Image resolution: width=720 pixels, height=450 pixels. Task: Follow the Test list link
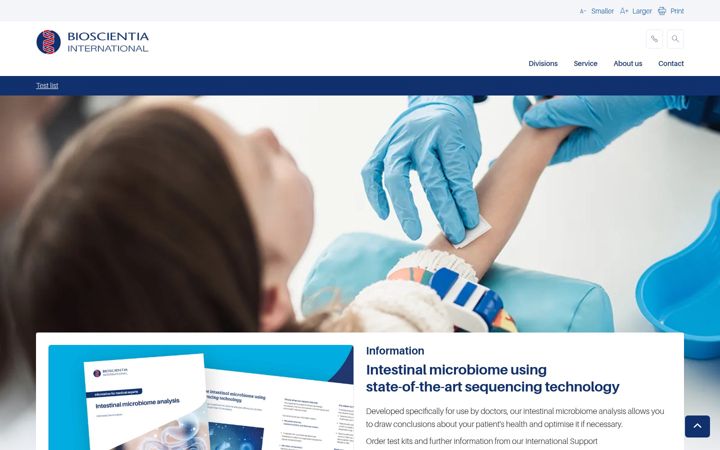click(x=47, y=85)
